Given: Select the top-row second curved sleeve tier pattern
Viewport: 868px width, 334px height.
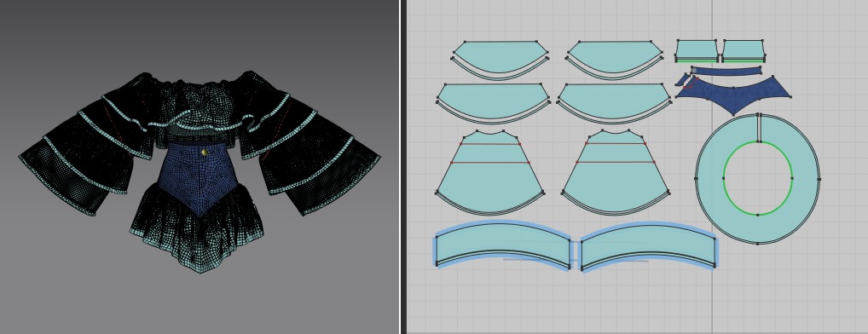Looking at the screenshot, I should (615, 57).
